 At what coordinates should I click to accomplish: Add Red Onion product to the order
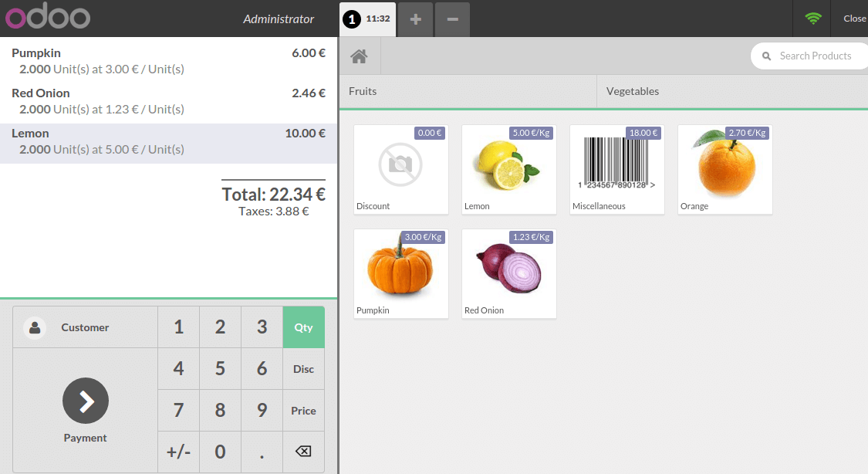[x=508, y=273]
